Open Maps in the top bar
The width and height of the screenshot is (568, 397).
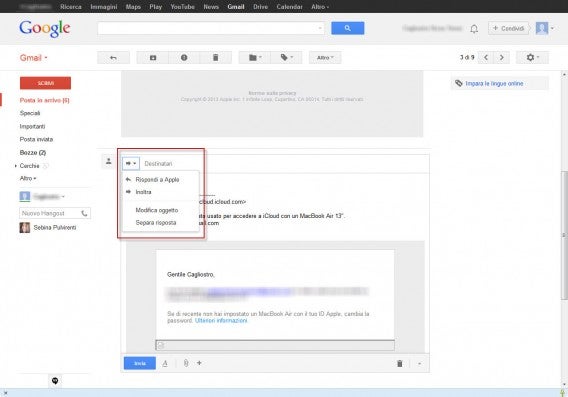coord(133,7)
